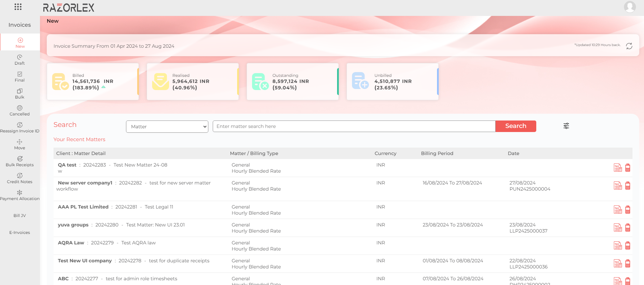Click tax invoice icon for AAA PL Test Limited

pos(618,210)
